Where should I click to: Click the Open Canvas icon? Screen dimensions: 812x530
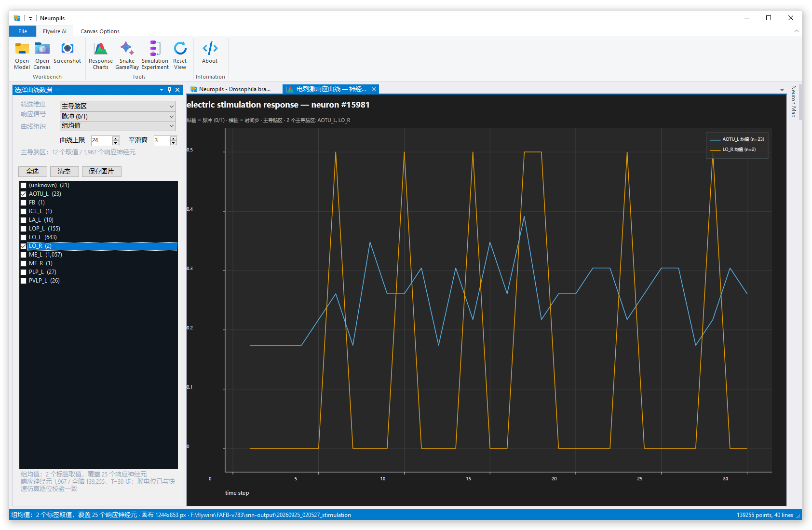42,56
